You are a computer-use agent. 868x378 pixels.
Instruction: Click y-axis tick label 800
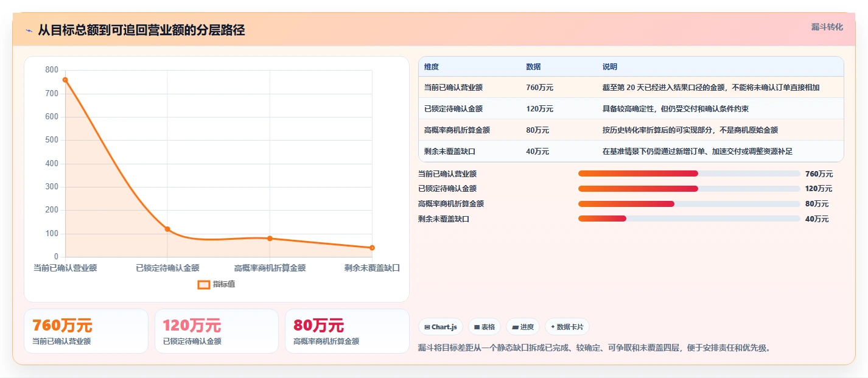click(52, 70)
